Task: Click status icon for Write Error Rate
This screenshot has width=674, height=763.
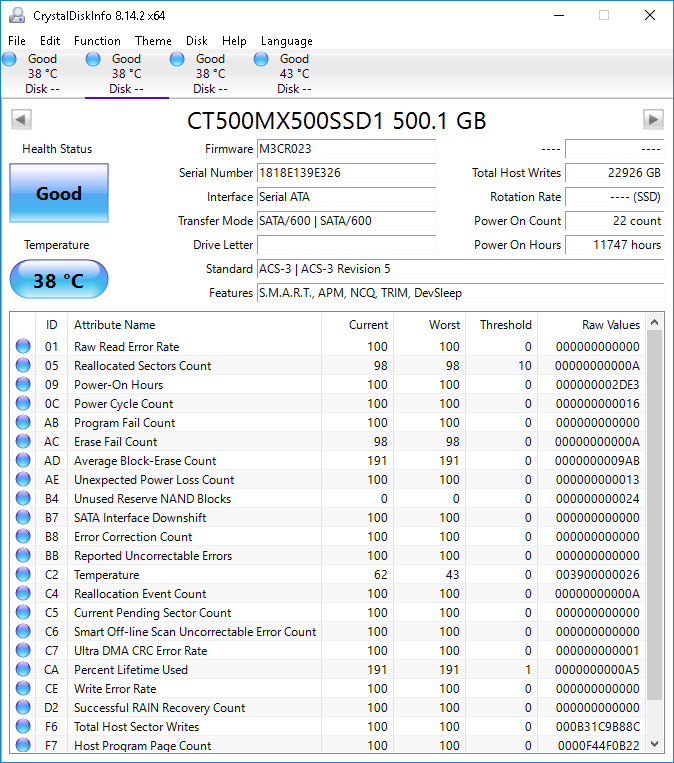Action: click(x=23, y=688)
